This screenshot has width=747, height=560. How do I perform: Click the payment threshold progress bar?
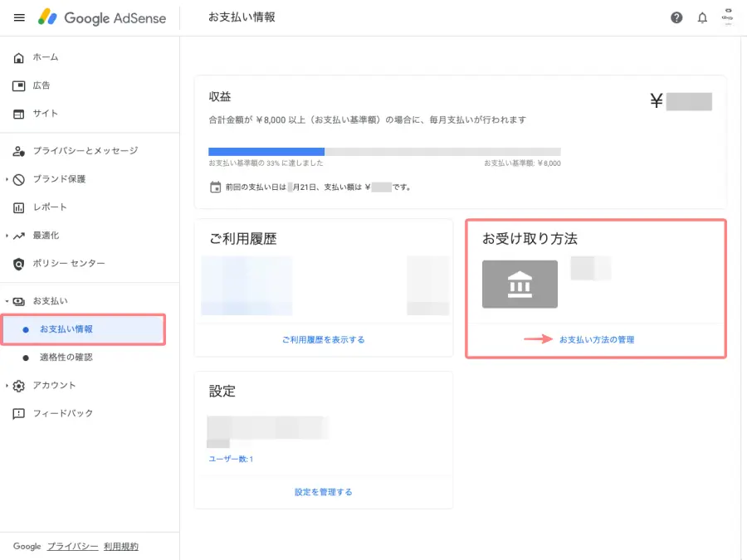386,152
